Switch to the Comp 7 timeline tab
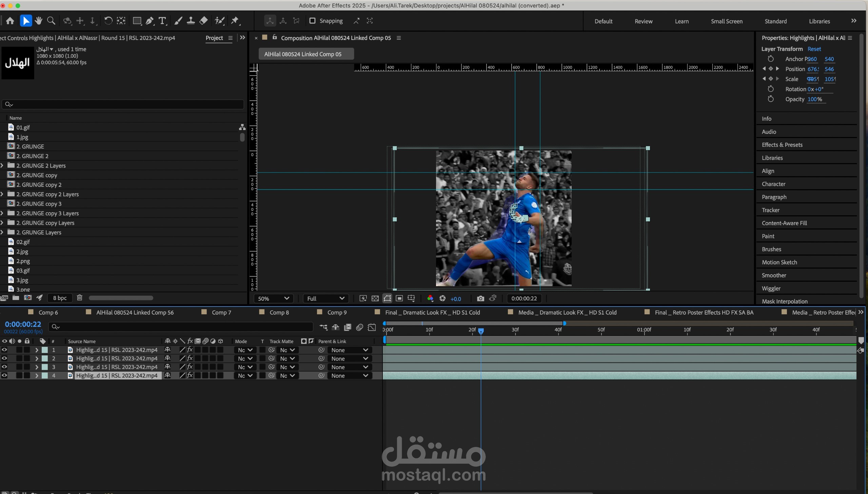 [x=221, y=313]
